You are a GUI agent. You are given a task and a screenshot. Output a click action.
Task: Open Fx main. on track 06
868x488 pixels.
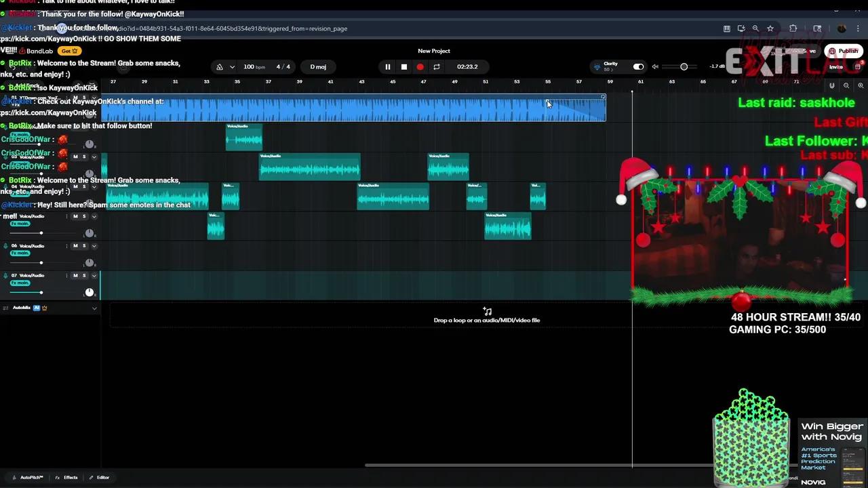[x=20, y=253]
